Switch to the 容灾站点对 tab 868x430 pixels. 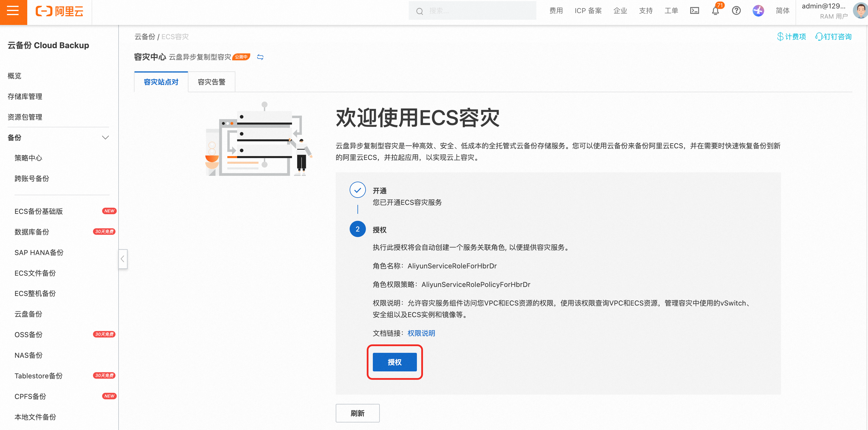pos(161,82)
